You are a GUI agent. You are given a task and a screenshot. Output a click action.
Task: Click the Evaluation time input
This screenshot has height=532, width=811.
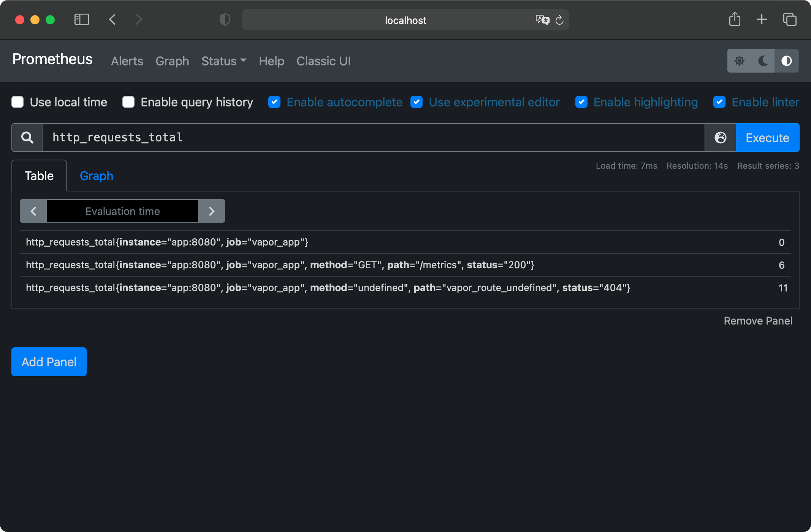122,211
